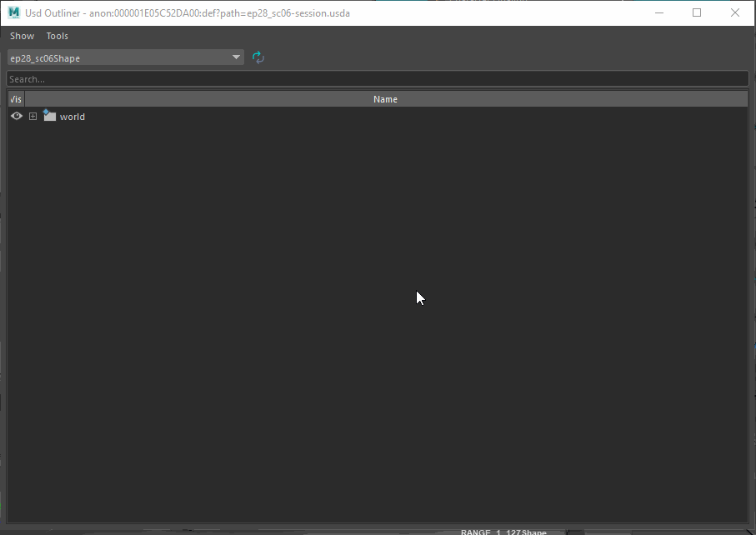Select the world prim by its label
The width and height of the screenshot is (756, 535).
tap(73, 117)
